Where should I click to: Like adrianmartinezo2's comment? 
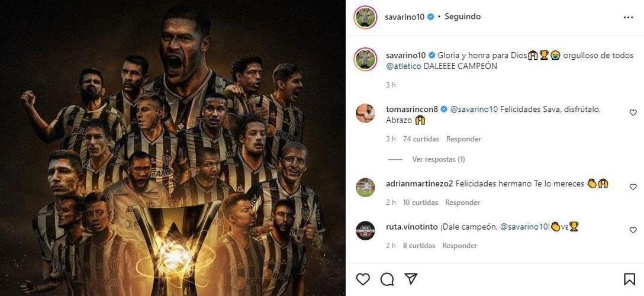pyautogui.click(x=633, y=187)
